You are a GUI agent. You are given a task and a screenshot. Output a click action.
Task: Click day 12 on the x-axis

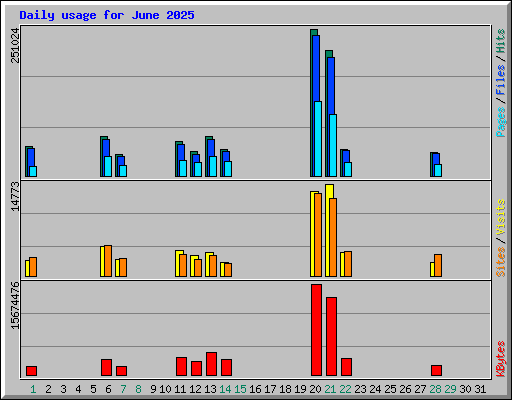point(195,389)
